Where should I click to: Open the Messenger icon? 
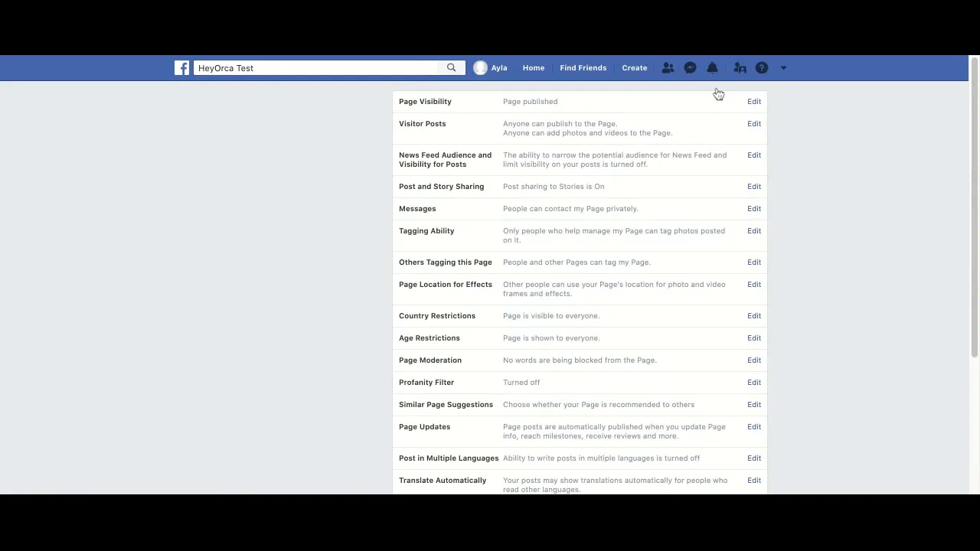690,68
